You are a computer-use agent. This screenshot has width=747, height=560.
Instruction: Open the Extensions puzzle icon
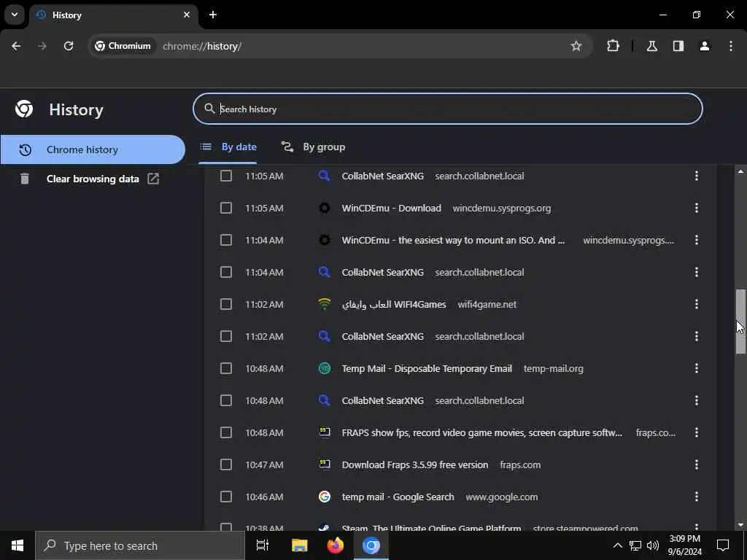point(613,46)
